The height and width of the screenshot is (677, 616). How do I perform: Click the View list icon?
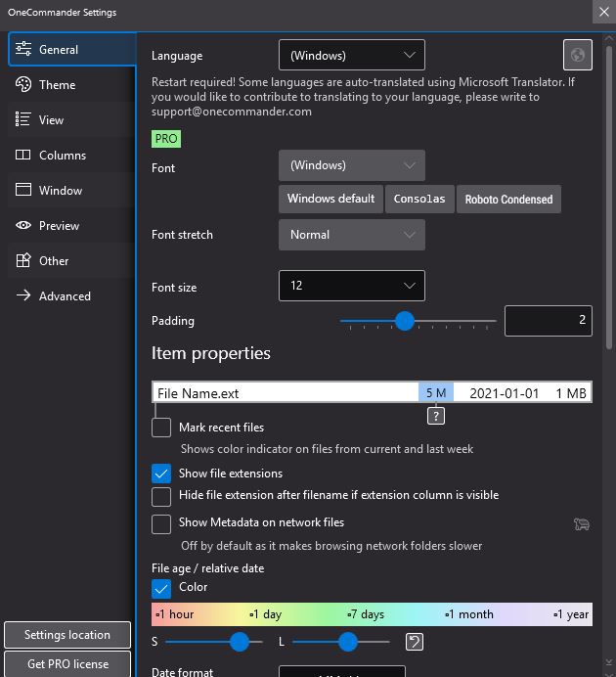tap(23, 119)
